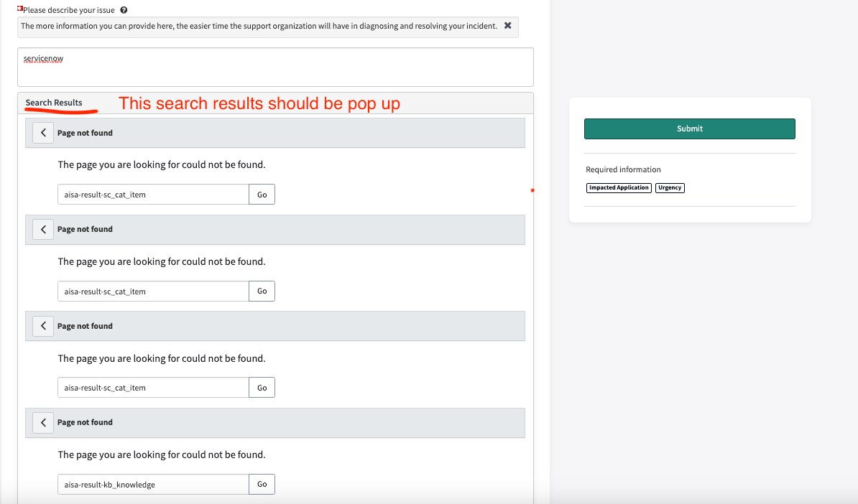Click Go beside the aisa-result-kb_knowledge field

262,484
